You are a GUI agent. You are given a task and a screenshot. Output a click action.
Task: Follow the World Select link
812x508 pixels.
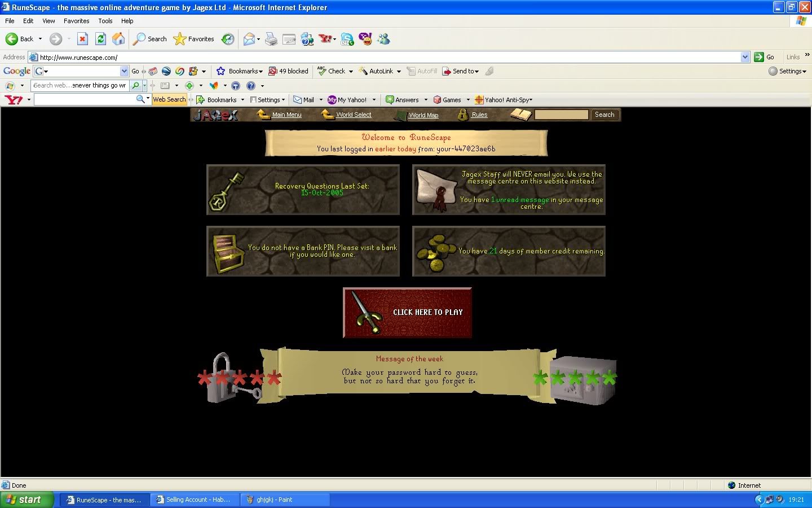click(354, 115)
